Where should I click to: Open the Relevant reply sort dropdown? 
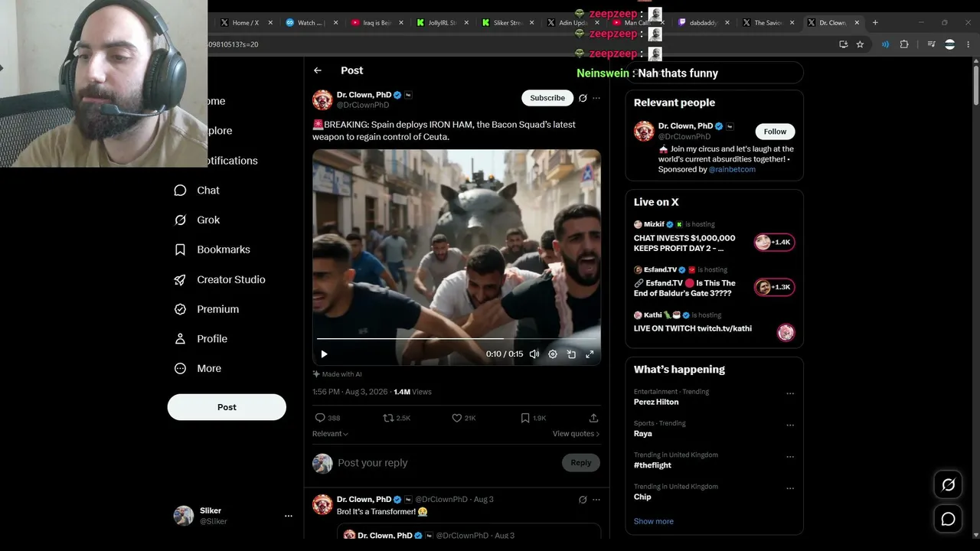click(x=330, y=434)
